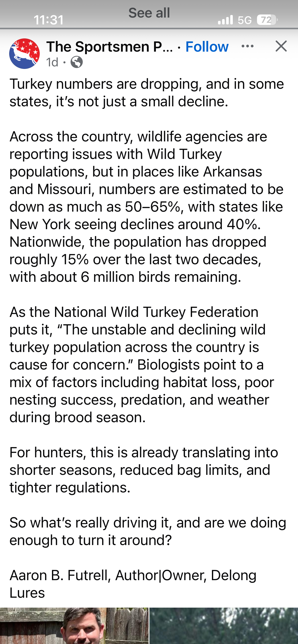
Task: Open The Sportsmen P... page name
Action: pyautogui.click(x=110, y=47)
